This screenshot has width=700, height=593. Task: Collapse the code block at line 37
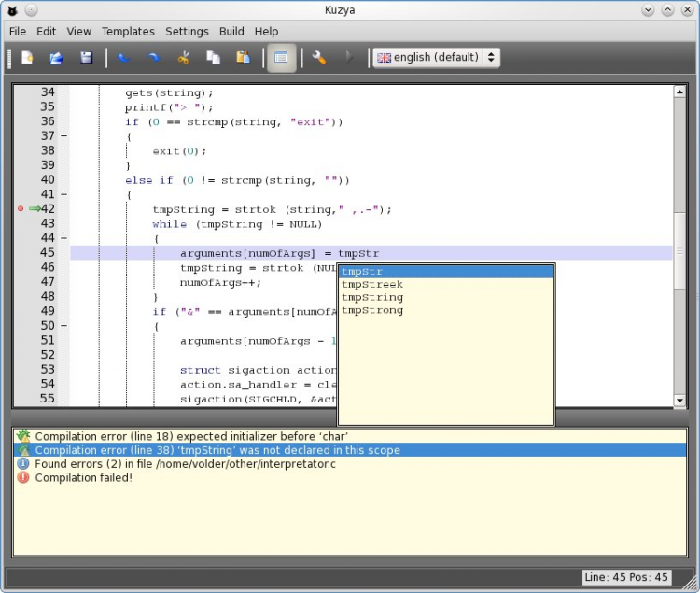pos(63,136)
